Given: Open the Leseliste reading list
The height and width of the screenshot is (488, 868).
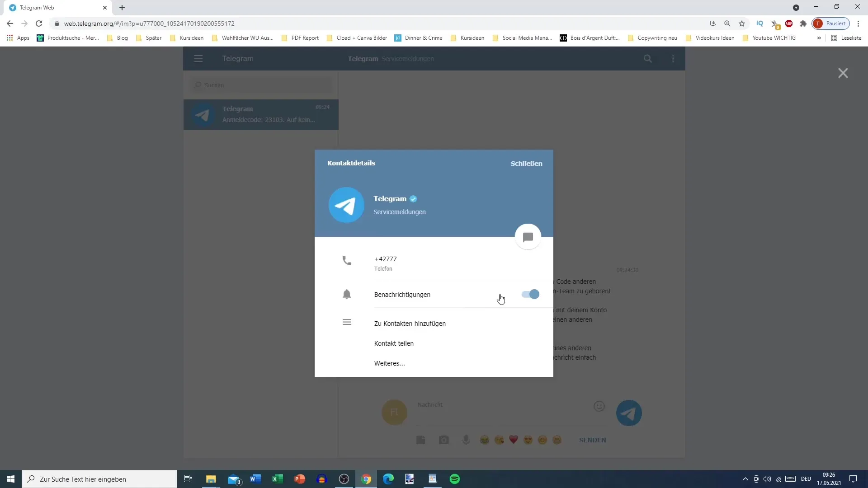Looking at the screenshot, I should pyautogui.click(x=846, y=38).
